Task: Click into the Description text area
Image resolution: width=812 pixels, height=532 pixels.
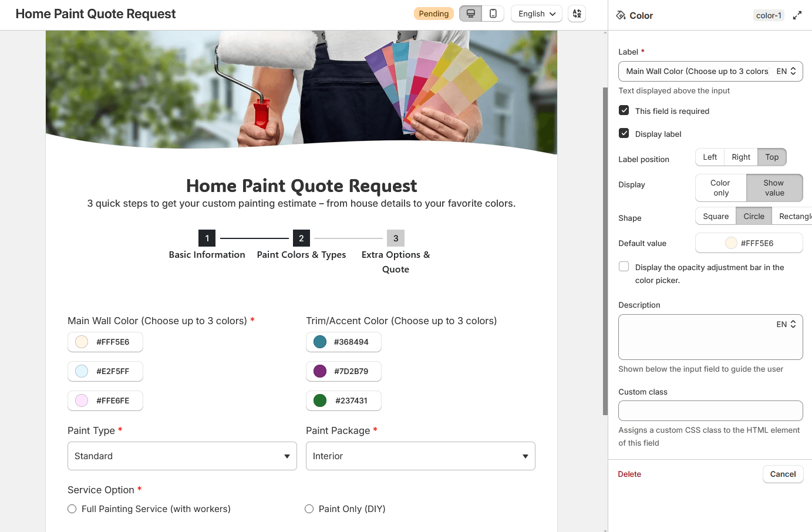Action: [x=710, y=337]
